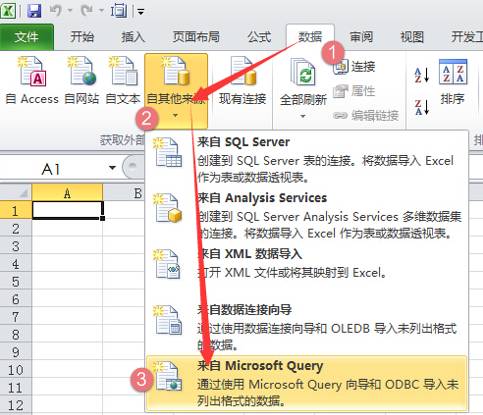This screenshot has height=415, width=483.
Task: Open the redo history dropdown arrow
Action: click(101, 12)
